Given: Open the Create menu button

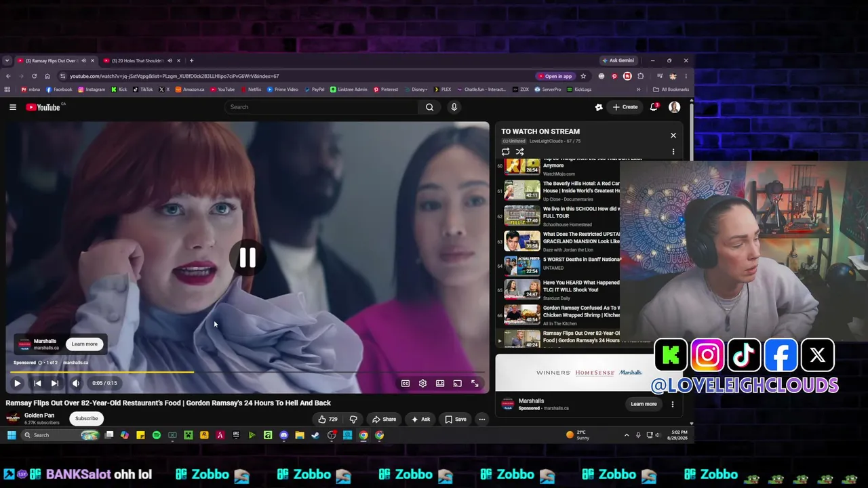Looking at the screenshot, I should (x=625, y=107).
